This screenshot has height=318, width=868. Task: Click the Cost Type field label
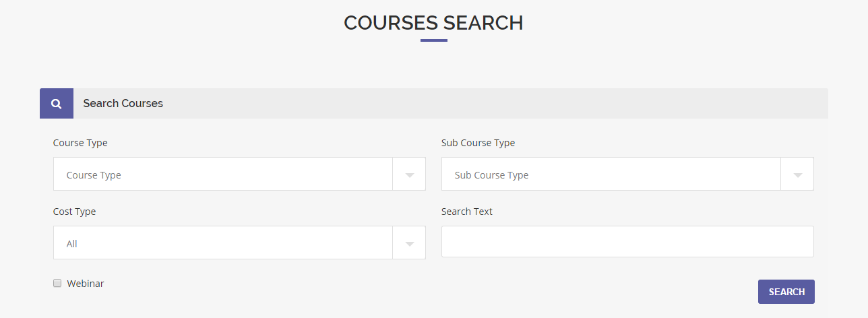74,212
